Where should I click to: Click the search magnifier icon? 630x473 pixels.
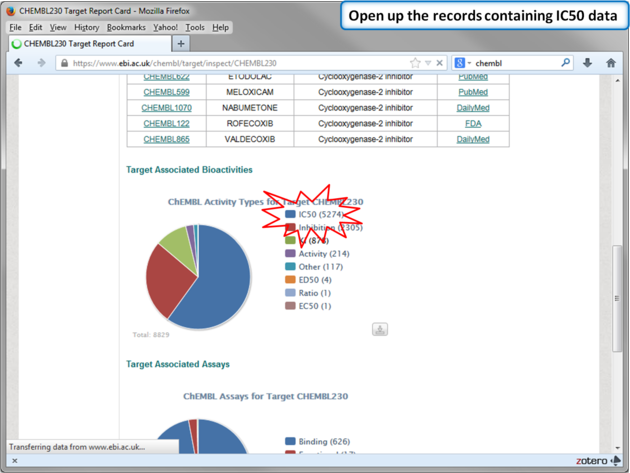coord(566,63)
